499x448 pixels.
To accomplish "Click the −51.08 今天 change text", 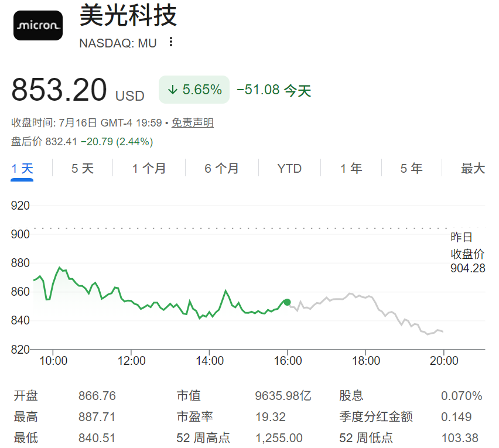I will click(274, 90).
